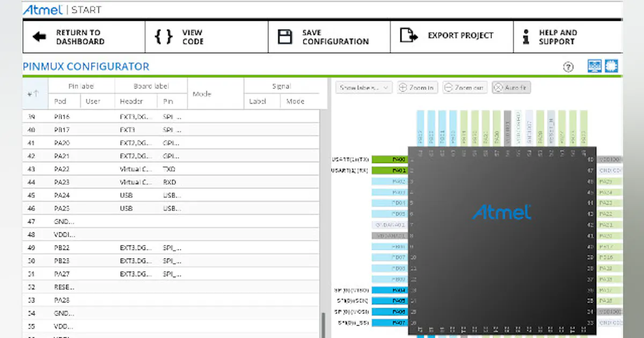Click USB header cell in row 46
644x338 pixels.
(126, 208)
